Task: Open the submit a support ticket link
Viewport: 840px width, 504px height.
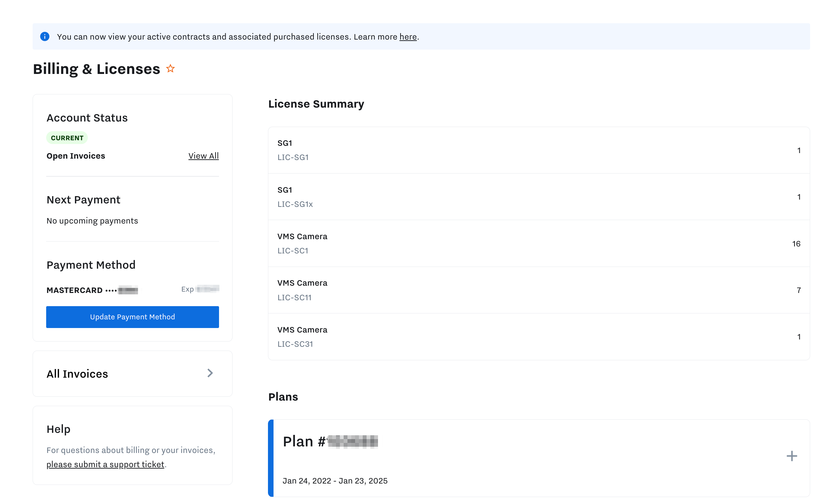Action: pyautogui.click(x=105, y=464)
